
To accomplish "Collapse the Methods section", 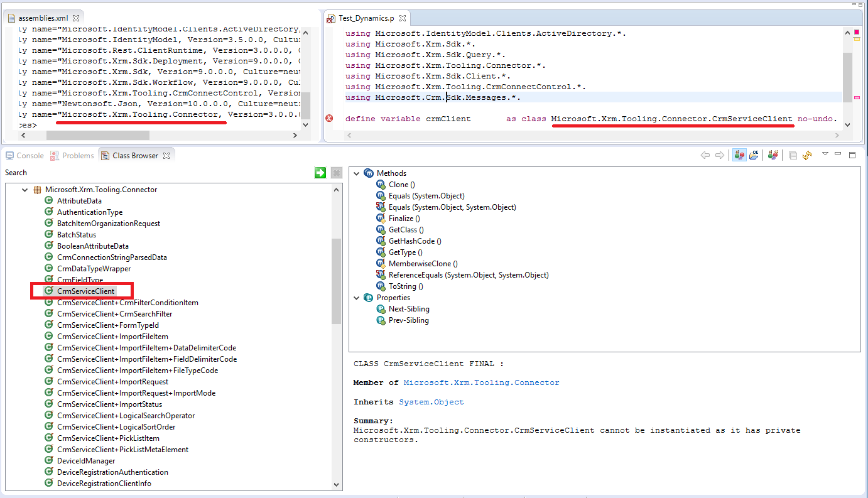I will [357, 173].
